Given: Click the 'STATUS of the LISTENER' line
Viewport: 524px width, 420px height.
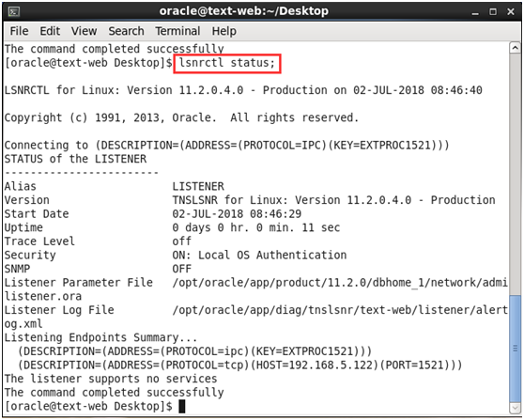Looking at the screenshot, I should point(75,159).
